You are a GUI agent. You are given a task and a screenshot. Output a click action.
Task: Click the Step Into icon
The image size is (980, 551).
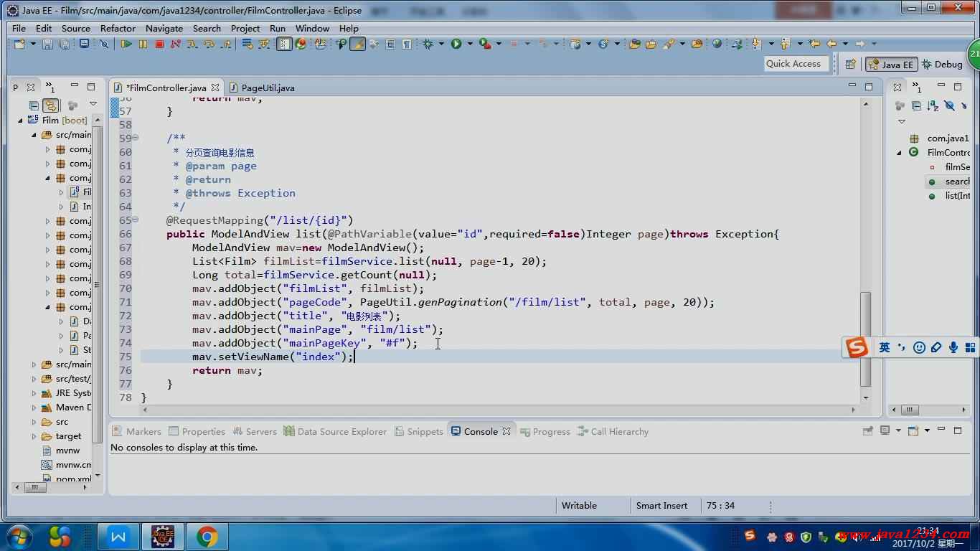tap(192, 44)
